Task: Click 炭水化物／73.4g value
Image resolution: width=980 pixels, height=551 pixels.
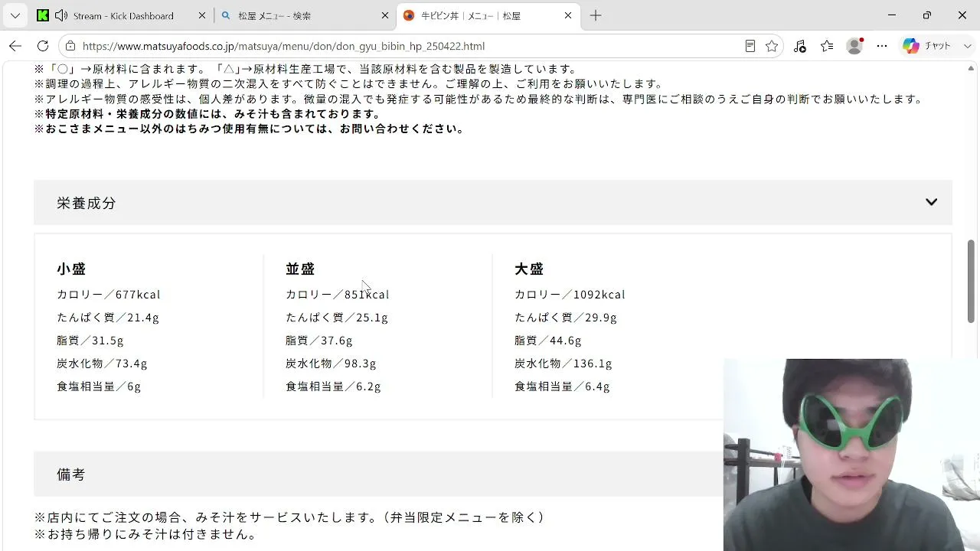Action: pos(102,363)
